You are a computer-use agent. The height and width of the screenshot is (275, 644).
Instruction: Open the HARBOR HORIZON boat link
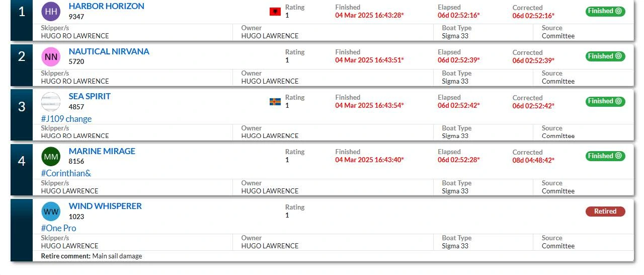[107, 6]
